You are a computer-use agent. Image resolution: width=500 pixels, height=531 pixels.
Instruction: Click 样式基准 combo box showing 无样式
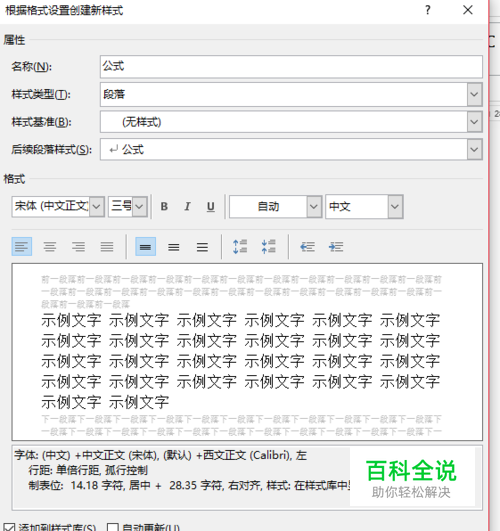[x=291, y=122]
